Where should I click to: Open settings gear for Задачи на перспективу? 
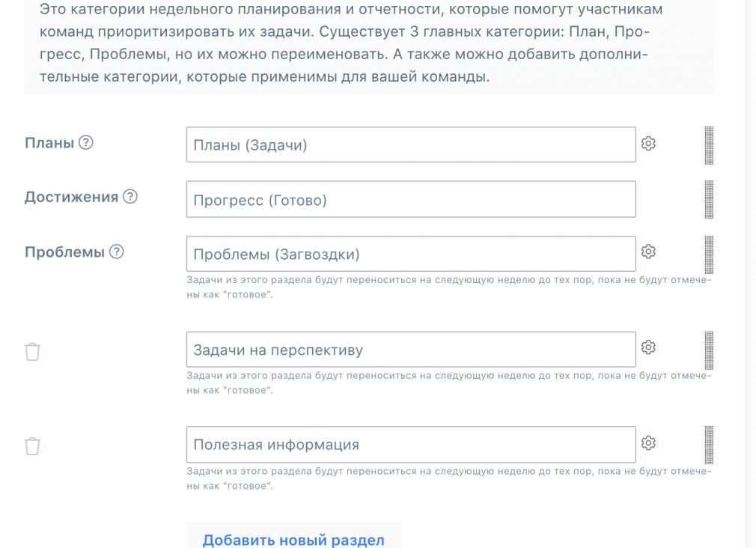648,347
